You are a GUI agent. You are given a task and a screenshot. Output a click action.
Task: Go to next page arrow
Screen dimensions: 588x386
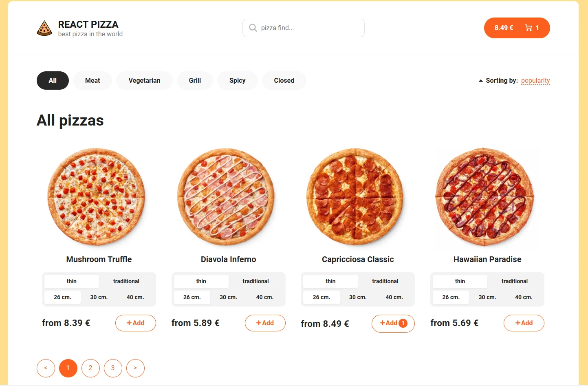coord(135,368)
